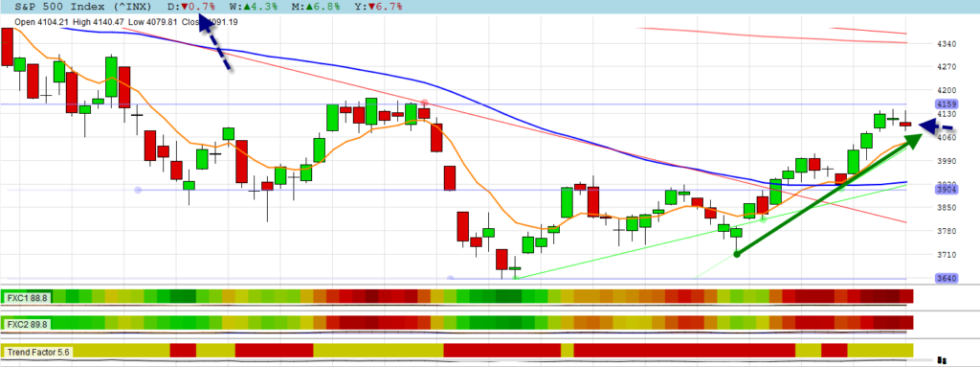
Task: Click the 3780 price axis label
Action: point(947,232)
